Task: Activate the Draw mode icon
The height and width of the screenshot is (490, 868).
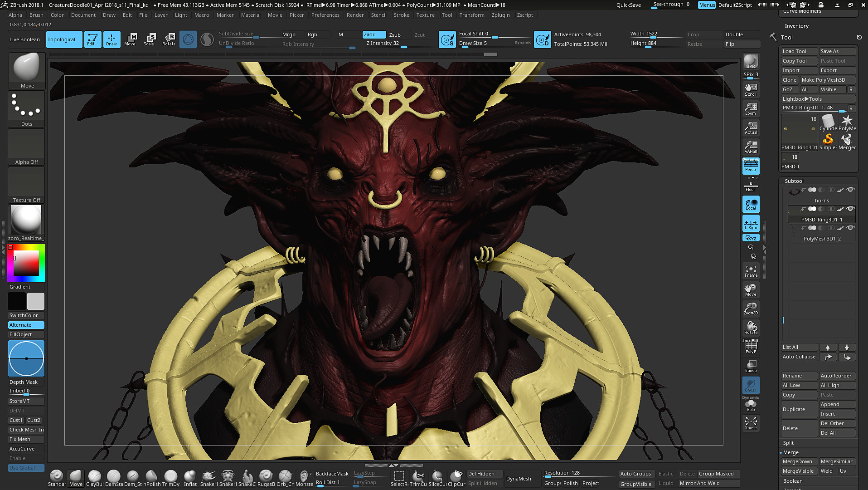Action: pos(112,39)
